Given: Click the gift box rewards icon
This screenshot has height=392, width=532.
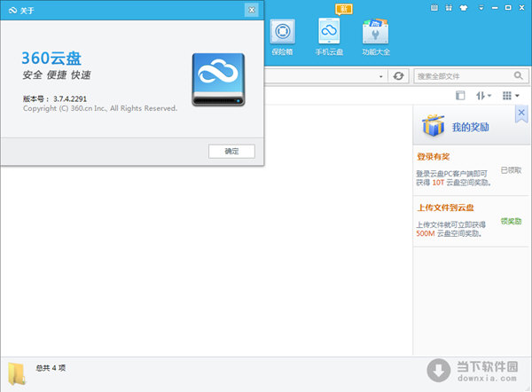Looking at the screenshot, I should [x=432, y=127].
